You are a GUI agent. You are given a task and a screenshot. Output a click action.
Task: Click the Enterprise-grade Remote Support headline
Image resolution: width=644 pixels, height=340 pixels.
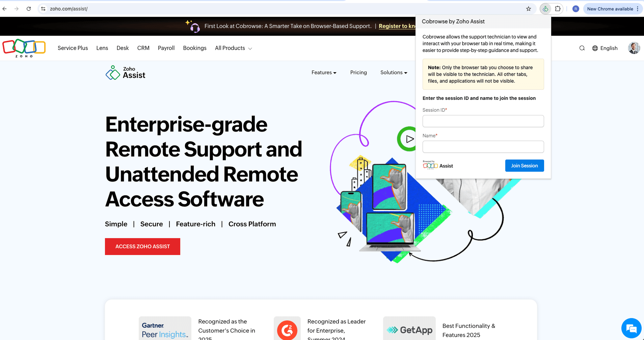(204, 162)
